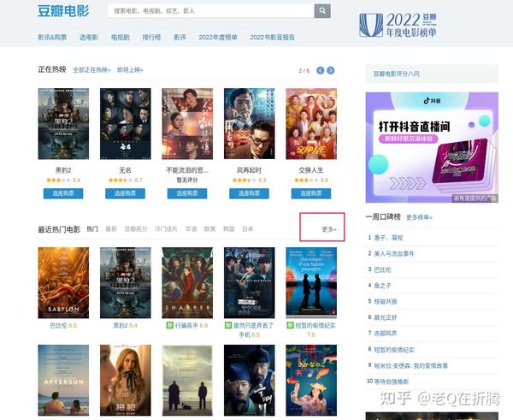513x420 pixels.
Task: Open 全部正在热映» full listing
Action: (x=91, y=70)
